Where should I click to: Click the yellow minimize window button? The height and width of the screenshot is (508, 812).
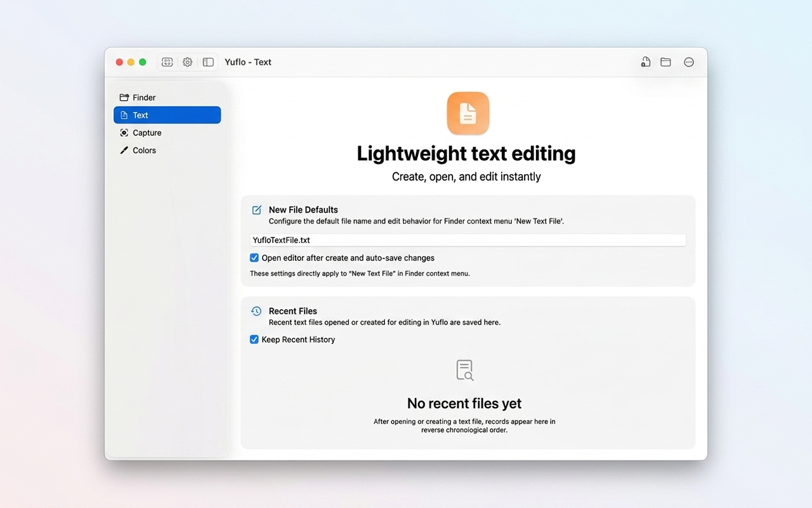(131, 62)
